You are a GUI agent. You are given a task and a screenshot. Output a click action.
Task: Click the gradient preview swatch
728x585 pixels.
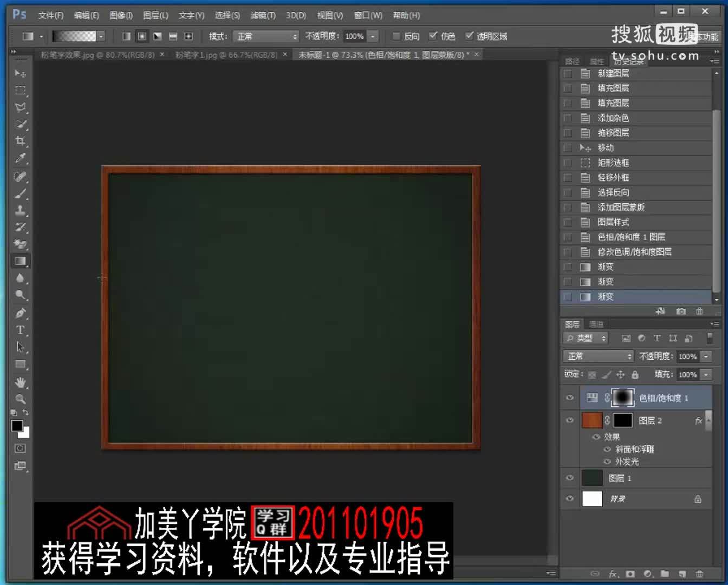coord(74,36)
